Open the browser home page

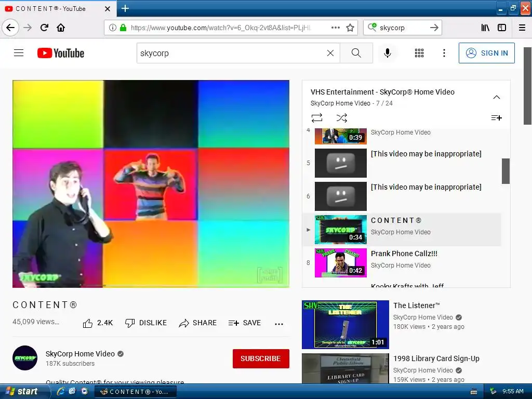tap(61, 28)
